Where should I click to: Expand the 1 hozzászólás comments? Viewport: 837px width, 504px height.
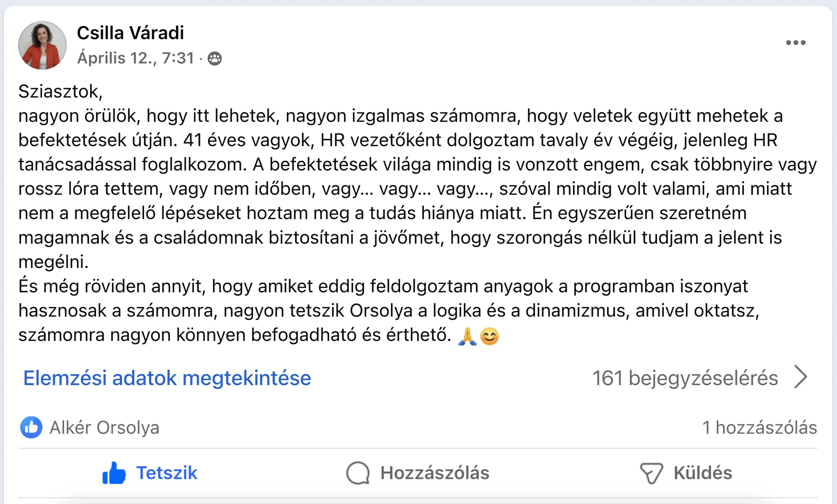[x=760, y=427]
